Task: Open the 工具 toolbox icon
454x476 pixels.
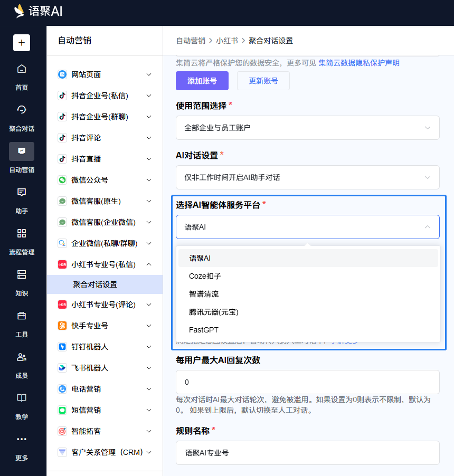Action: pos(22,316)
